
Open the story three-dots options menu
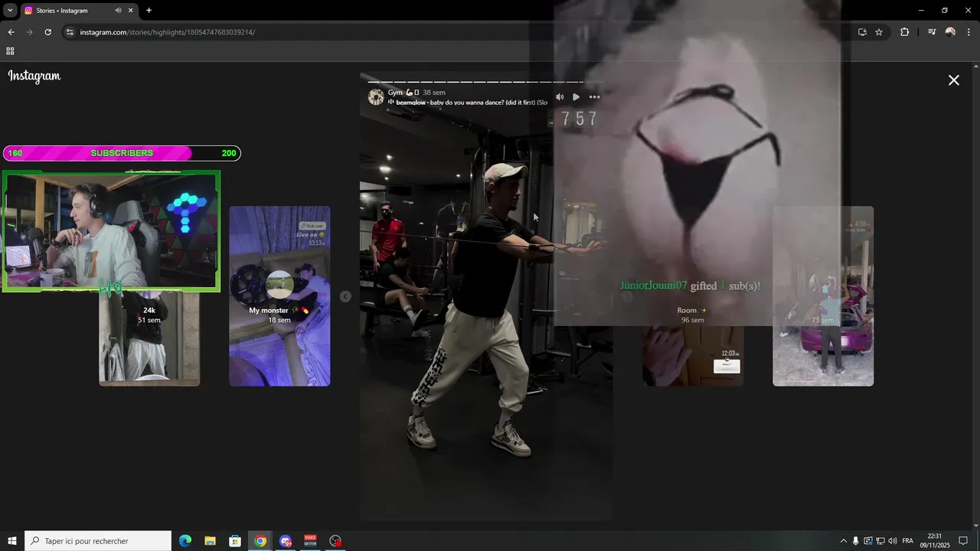point(594,97)
